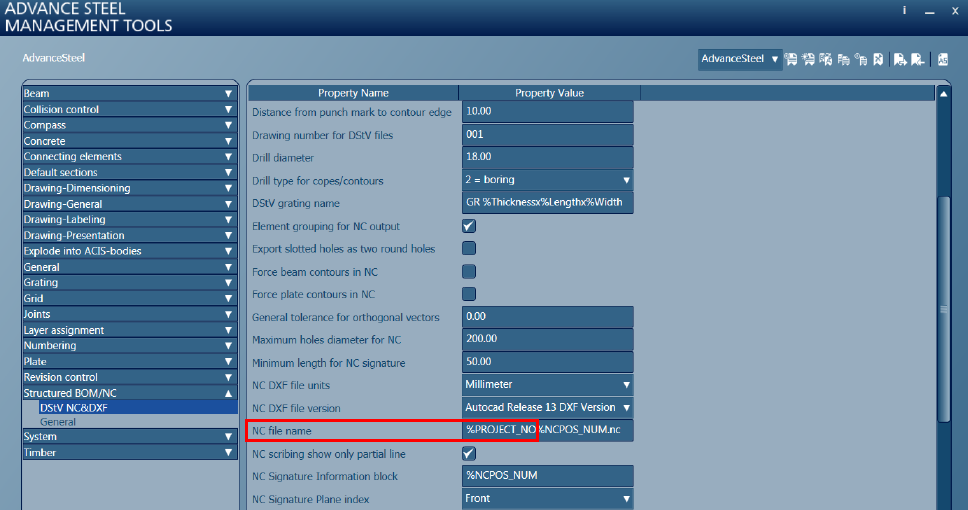Expand the Numbering category

pyautogui.click(x=130, y=345)
